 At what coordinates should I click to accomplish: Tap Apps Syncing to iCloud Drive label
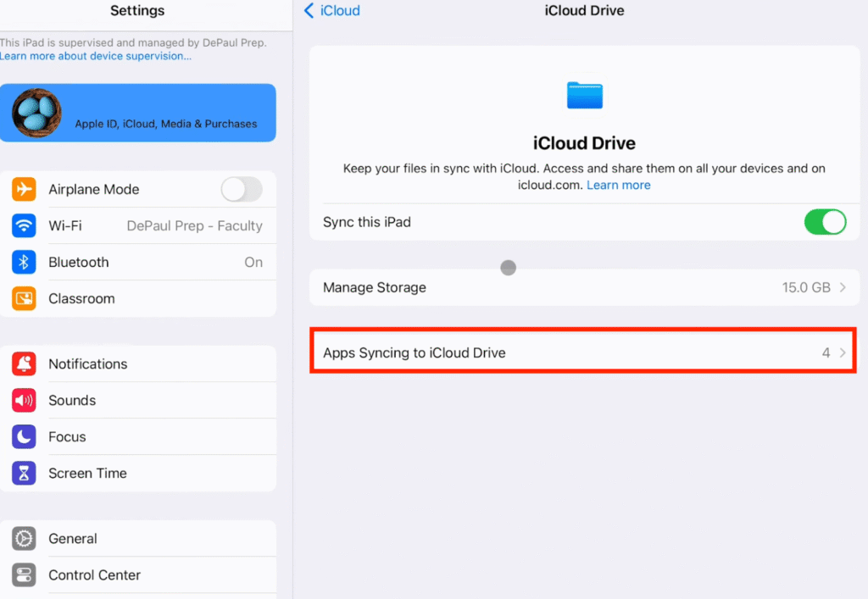pos(414,352)
